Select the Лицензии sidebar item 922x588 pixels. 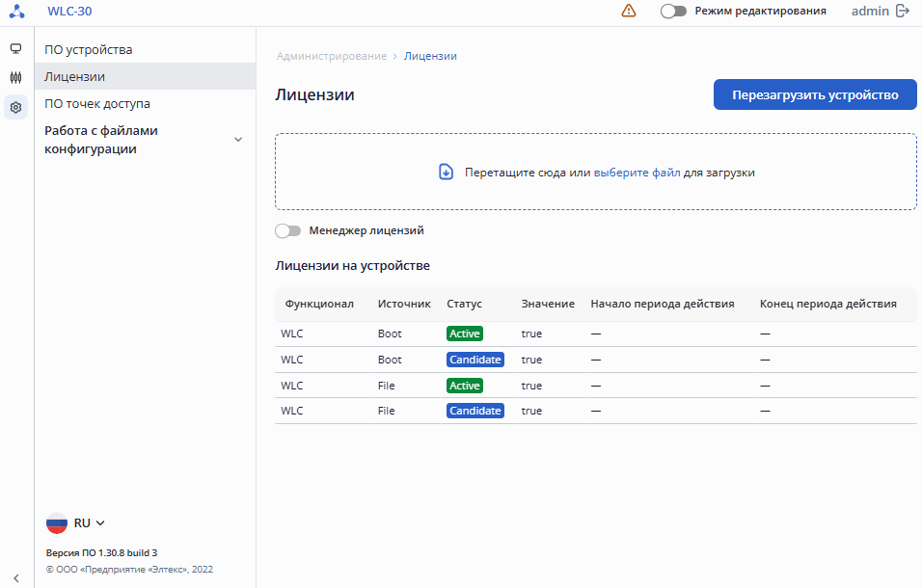[75, 76]
